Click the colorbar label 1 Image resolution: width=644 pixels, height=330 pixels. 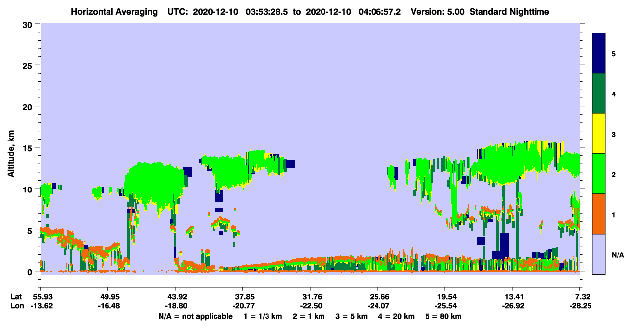(614, 214)
